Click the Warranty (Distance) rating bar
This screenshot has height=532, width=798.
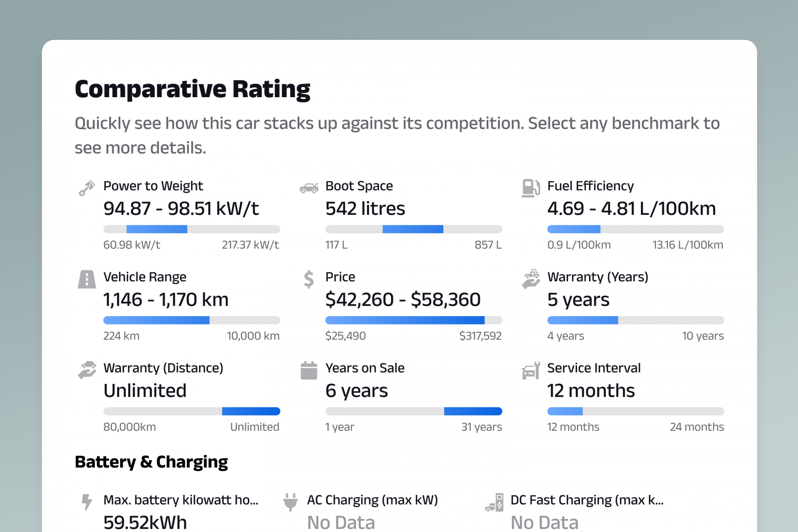pos(192,411)
